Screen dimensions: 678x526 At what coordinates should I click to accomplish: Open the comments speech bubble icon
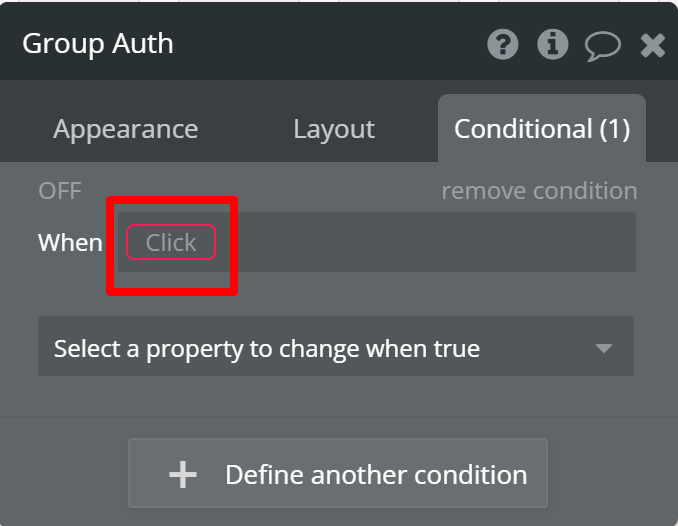click(603, 45)
